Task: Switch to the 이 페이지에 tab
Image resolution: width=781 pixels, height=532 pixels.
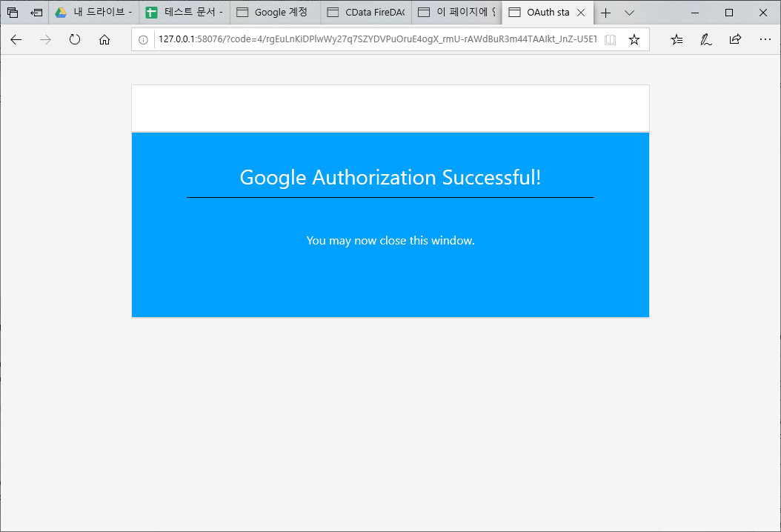Action: 456,13
